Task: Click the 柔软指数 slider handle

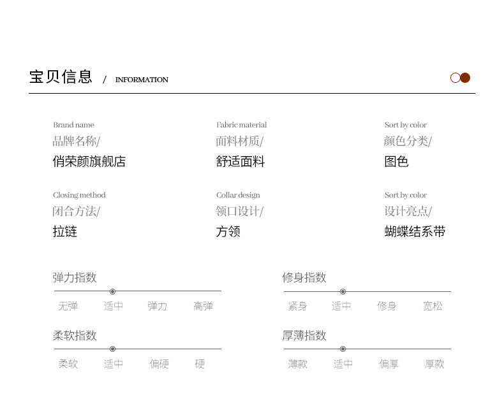Action: tap(112, 349)
